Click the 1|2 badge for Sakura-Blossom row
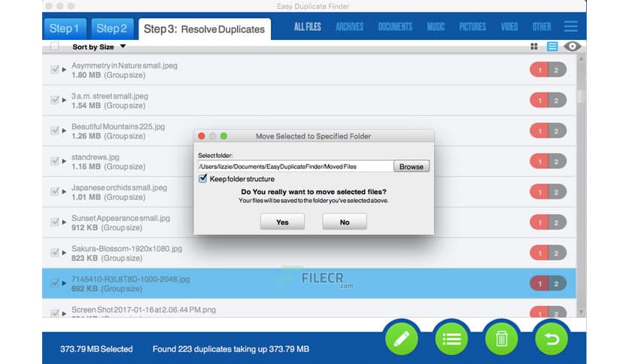This screenshot has width=629, height=364. (x=548, y=253)
